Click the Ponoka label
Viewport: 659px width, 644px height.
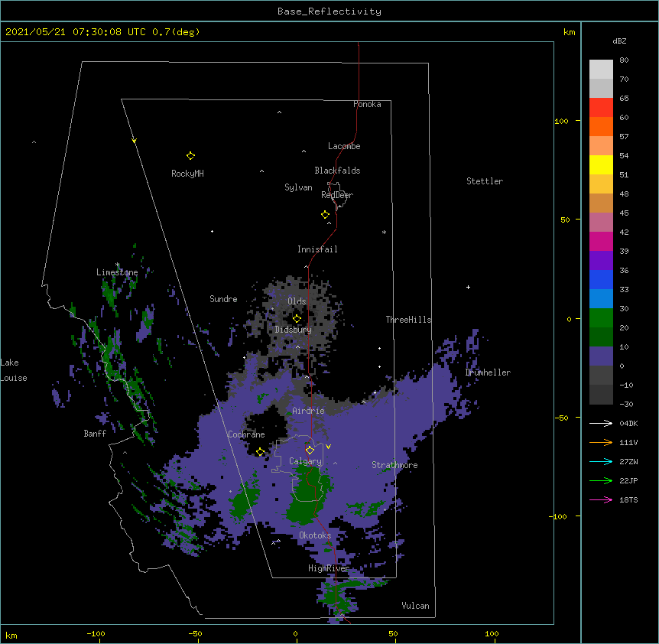pos(367,104)
